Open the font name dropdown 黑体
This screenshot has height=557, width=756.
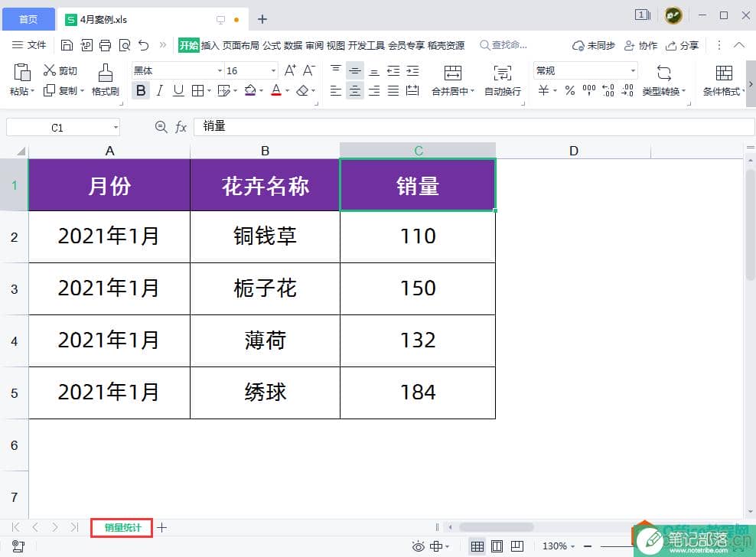(220, 71)
